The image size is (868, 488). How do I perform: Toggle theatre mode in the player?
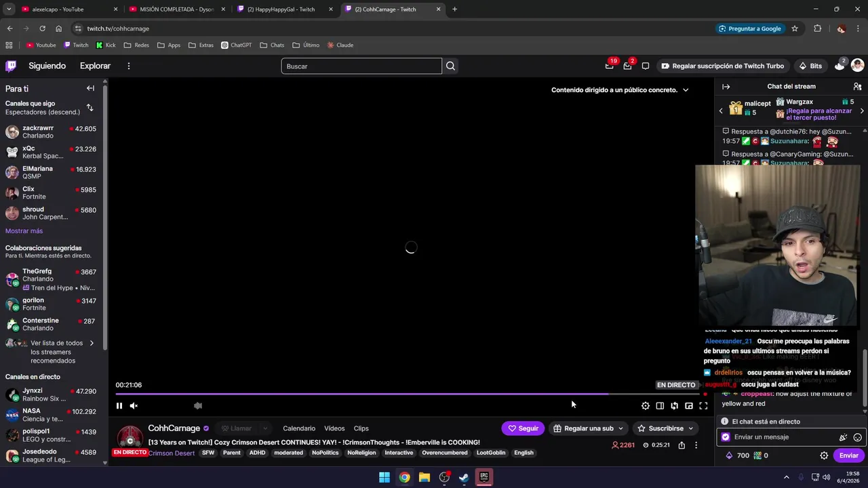pyautogui.click(x=660, y=406)
